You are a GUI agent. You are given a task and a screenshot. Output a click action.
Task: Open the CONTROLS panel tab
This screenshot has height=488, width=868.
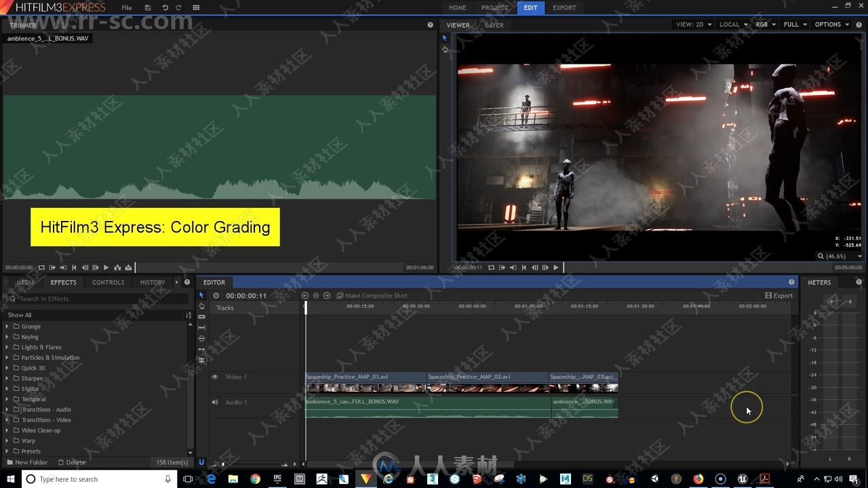108,283
